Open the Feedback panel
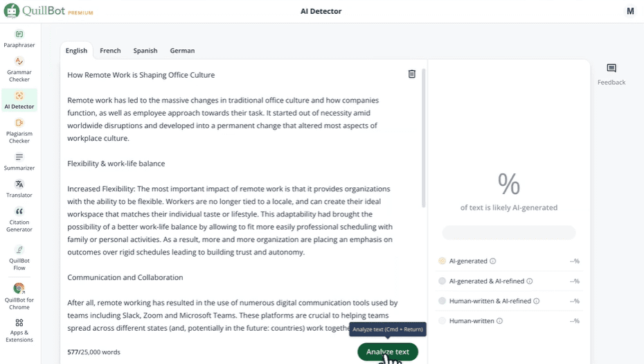644x364 pixels. coord(611,69)
